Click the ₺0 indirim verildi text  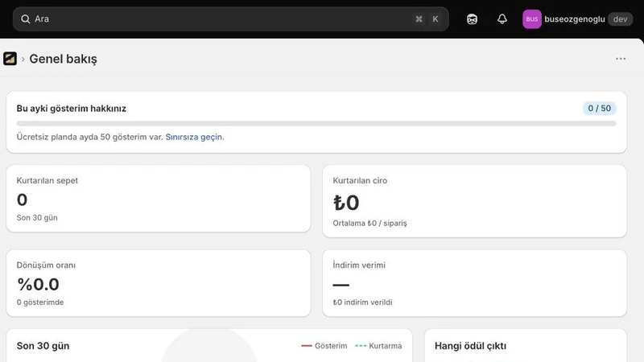[x=363, y=302]
